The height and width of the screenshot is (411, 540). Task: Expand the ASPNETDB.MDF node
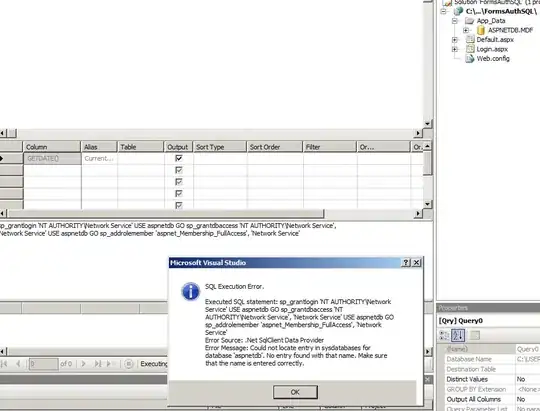[x=466, y=30]
